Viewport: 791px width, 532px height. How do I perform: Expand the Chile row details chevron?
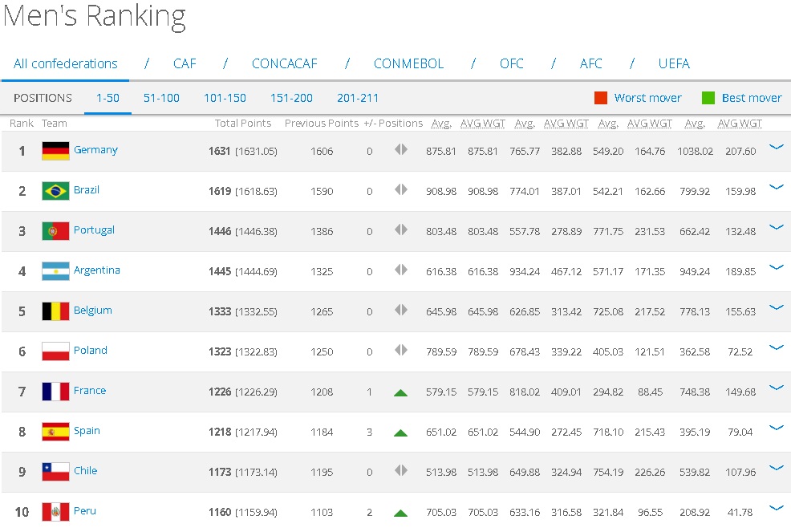point(776,468)
